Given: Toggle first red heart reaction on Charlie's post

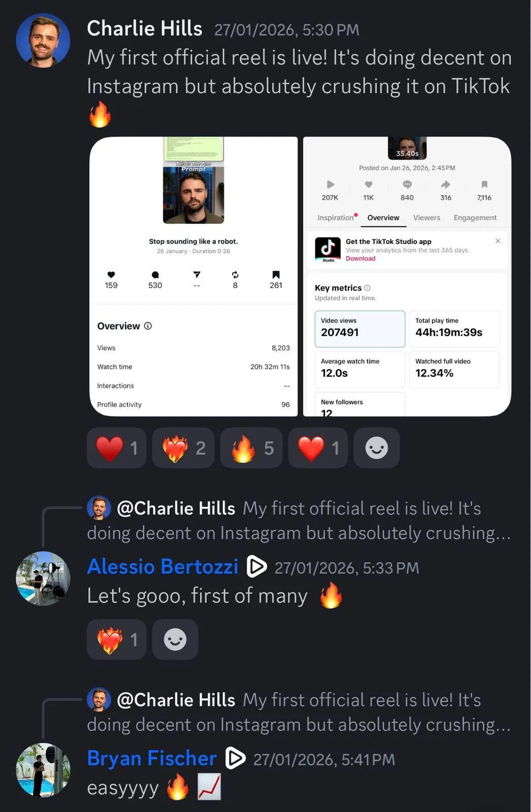Looking at the screenshot, I should tap(116, 448).
